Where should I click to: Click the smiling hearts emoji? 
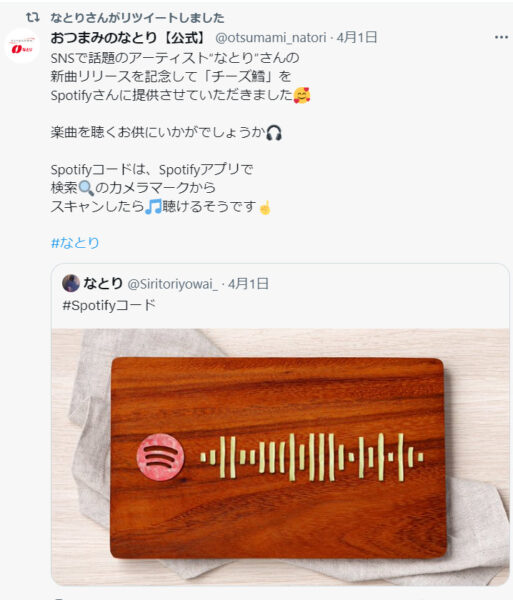click(302, 95)
